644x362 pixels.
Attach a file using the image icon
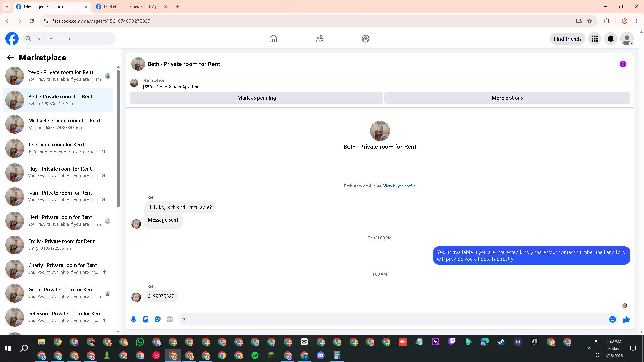(146, 319)
